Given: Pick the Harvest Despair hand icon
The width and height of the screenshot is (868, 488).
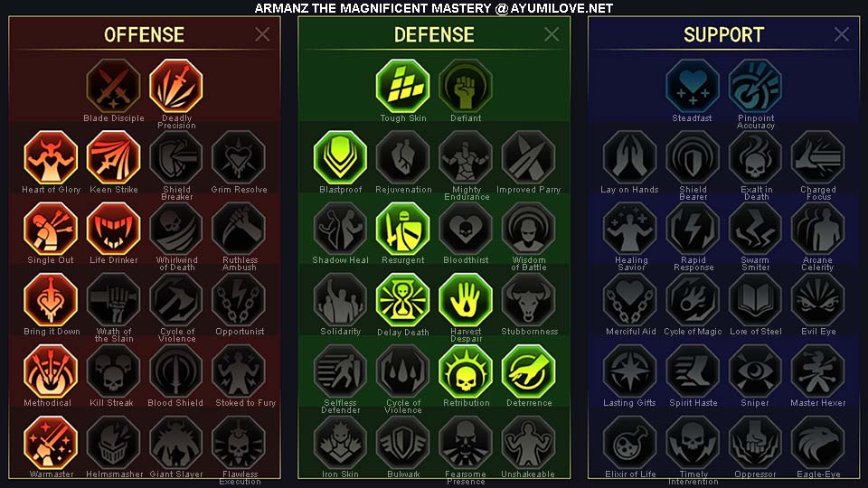Looking at the screenshot, I should (466, 300).
